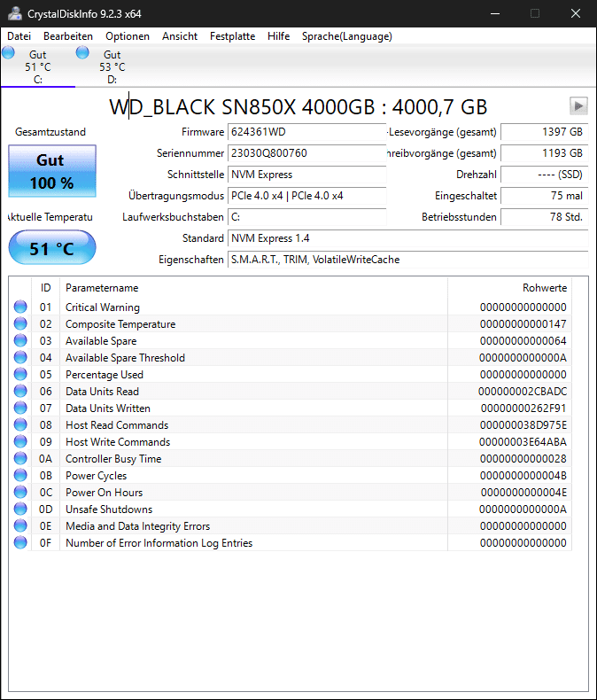
Task: Click the Eigenschaften field with TRIM
Action: [407, 260]
